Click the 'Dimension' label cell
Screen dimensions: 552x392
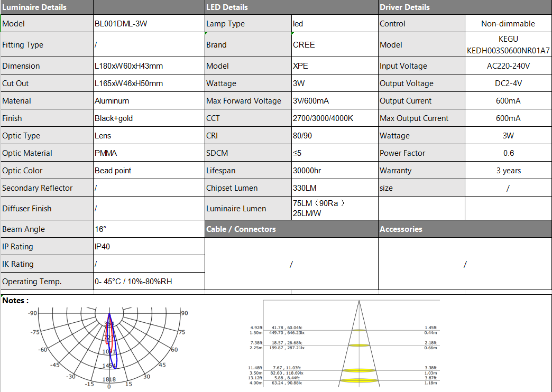click(x=47, y=66)
